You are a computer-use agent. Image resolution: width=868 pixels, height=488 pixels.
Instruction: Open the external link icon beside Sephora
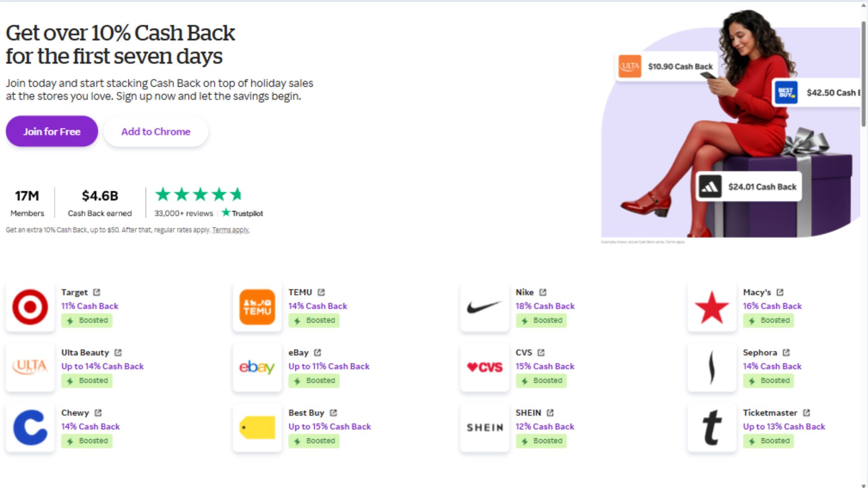(786, 352)
